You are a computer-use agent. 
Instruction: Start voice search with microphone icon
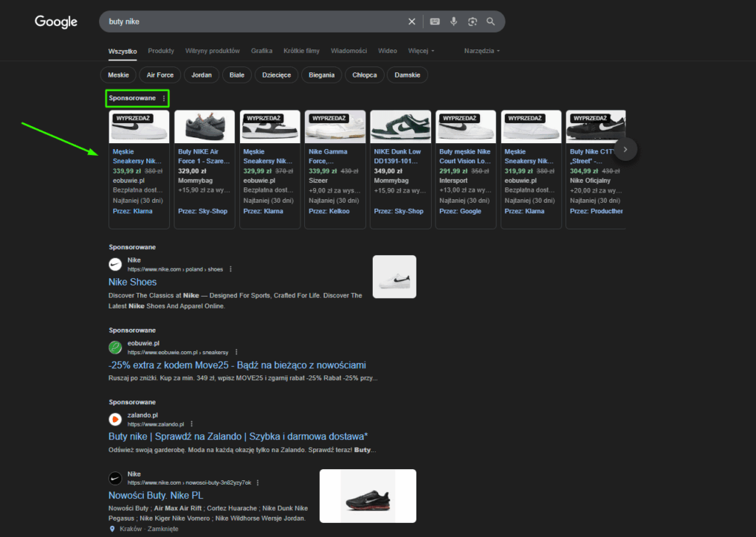(454, 21)
